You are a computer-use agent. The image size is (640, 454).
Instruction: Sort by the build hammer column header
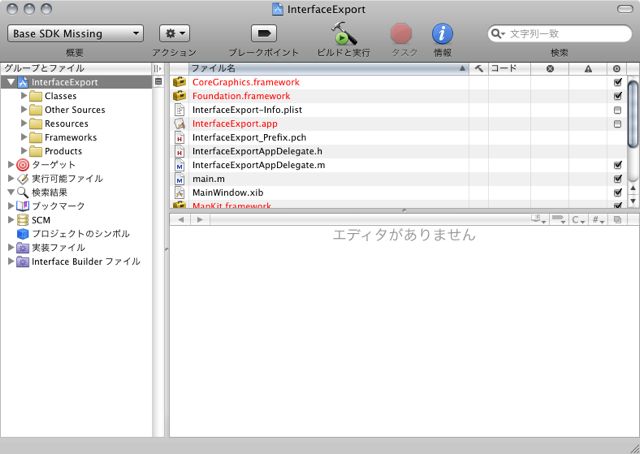pyautogui.click(x=479, y=68)
